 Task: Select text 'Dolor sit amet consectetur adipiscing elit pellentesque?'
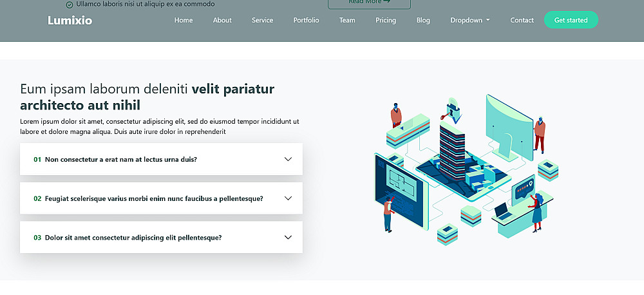point(133,238)
